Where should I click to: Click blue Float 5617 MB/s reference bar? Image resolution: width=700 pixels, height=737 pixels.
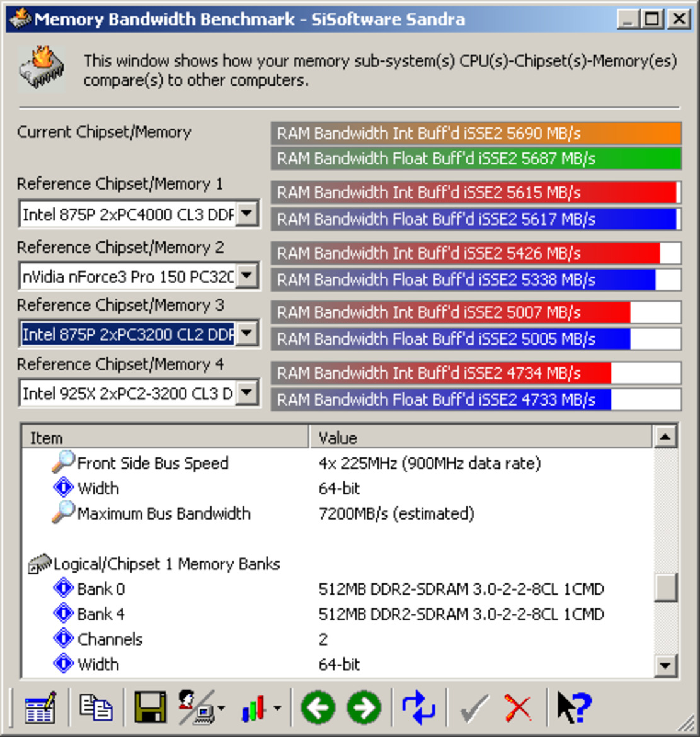[x=476, y=219]
